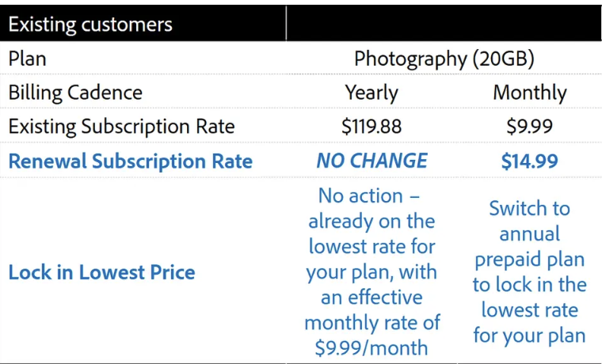Click the Yearly billing column header

pos(371,93)
